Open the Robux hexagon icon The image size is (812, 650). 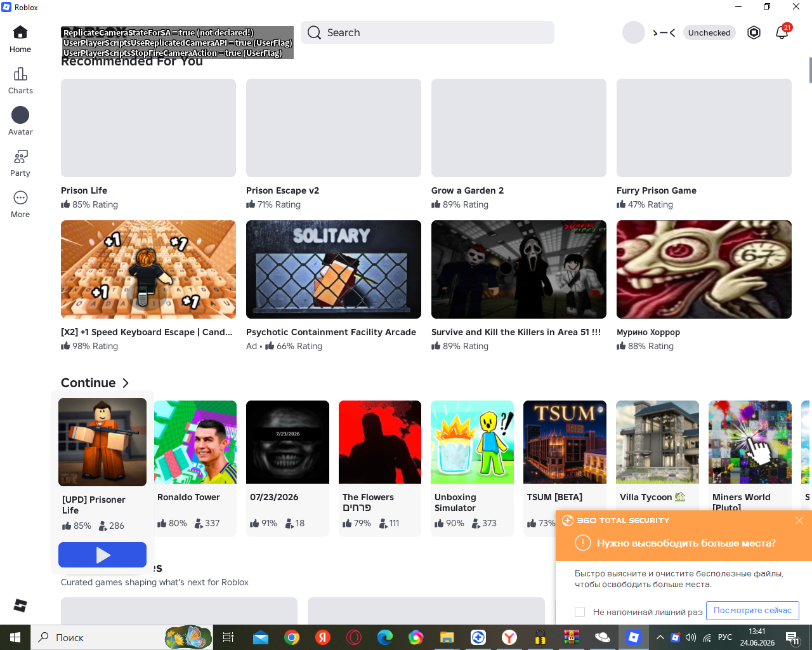point(754,32)
